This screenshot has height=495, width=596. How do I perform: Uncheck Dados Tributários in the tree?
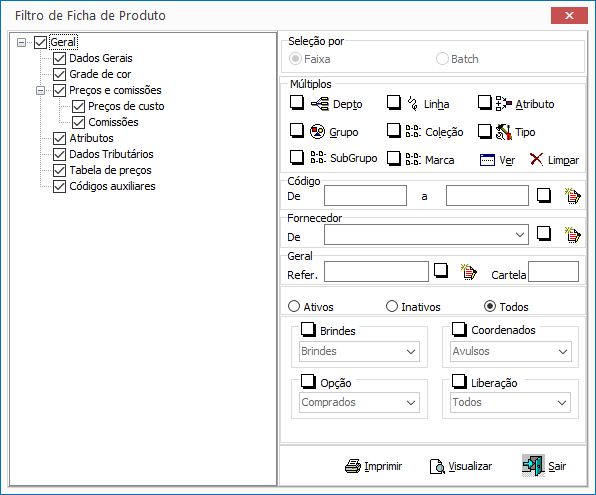60,154
